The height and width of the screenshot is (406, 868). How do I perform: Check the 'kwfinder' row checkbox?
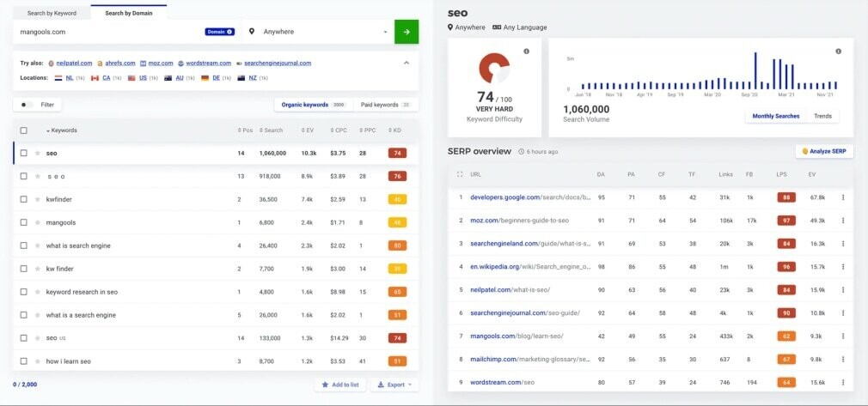pos(24,199)
